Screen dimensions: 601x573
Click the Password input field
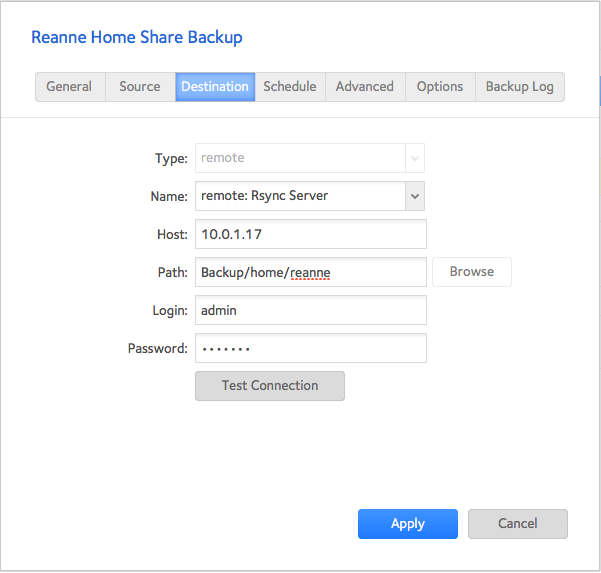pos(311,348)
